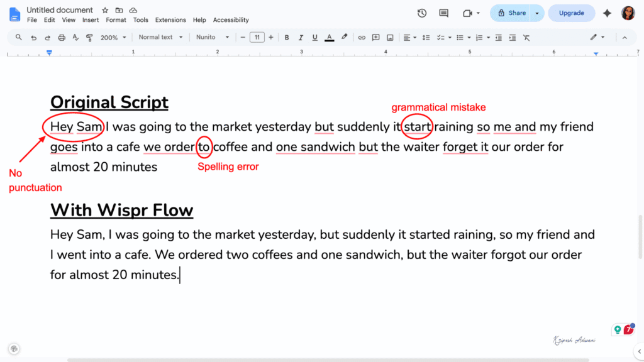Click the vertical scrollbar thumb
This screenshot has height=362, width=644.
(640, 237)
